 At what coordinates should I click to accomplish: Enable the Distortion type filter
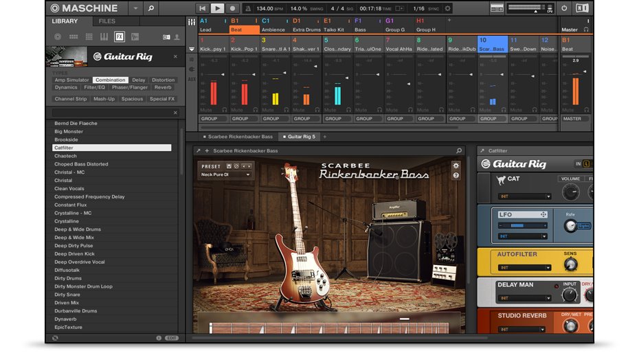point(163,80)
